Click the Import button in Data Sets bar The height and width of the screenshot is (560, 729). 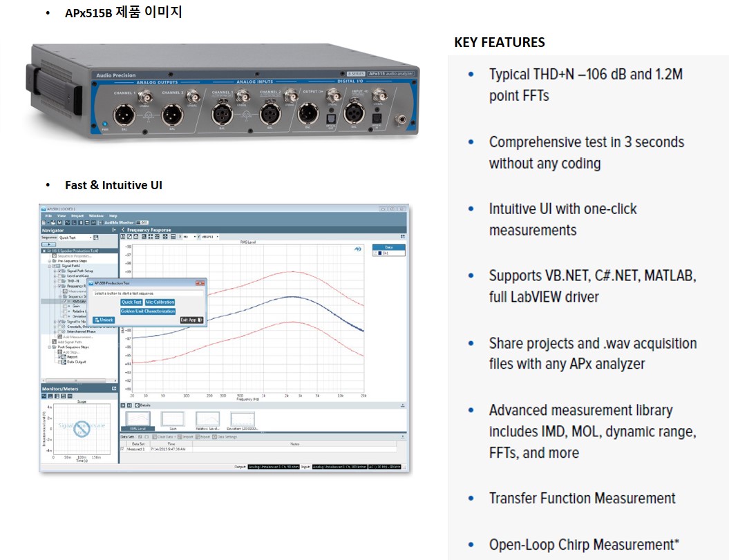(185, 437)
